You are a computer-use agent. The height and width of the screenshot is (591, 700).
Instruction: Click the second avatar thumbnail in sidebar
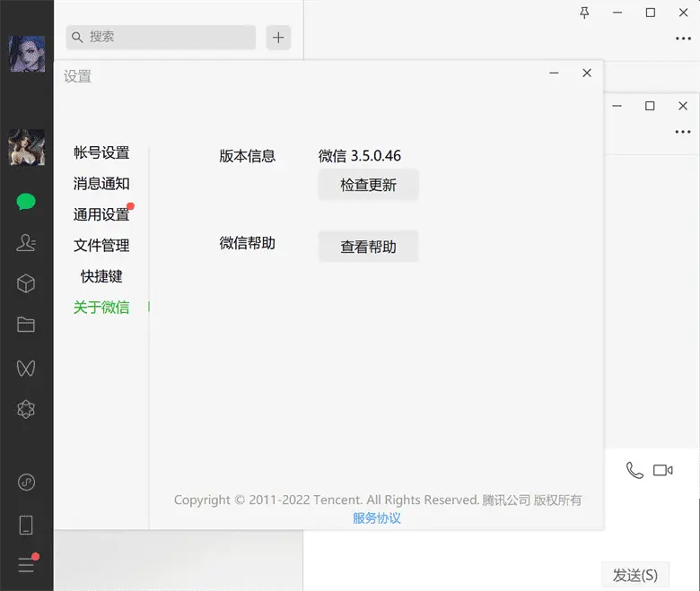(27, 147)
